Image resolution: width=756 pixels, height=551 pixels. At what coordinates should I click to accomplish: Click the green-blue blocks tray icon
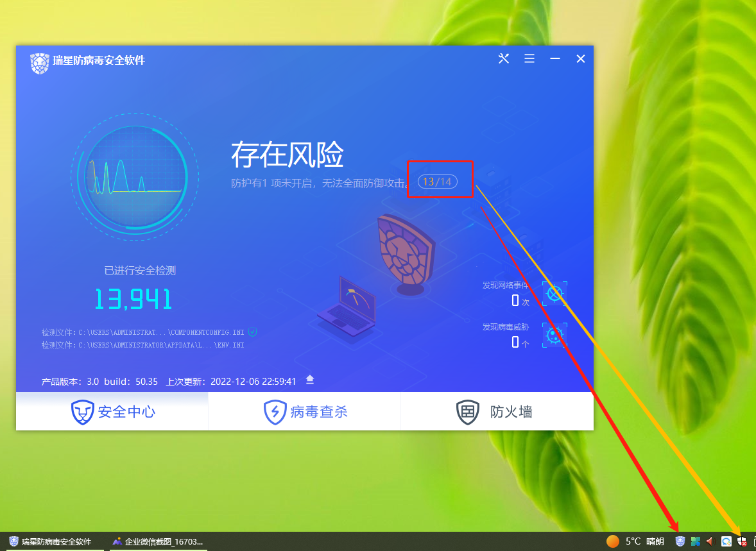[x=695, y=541]
